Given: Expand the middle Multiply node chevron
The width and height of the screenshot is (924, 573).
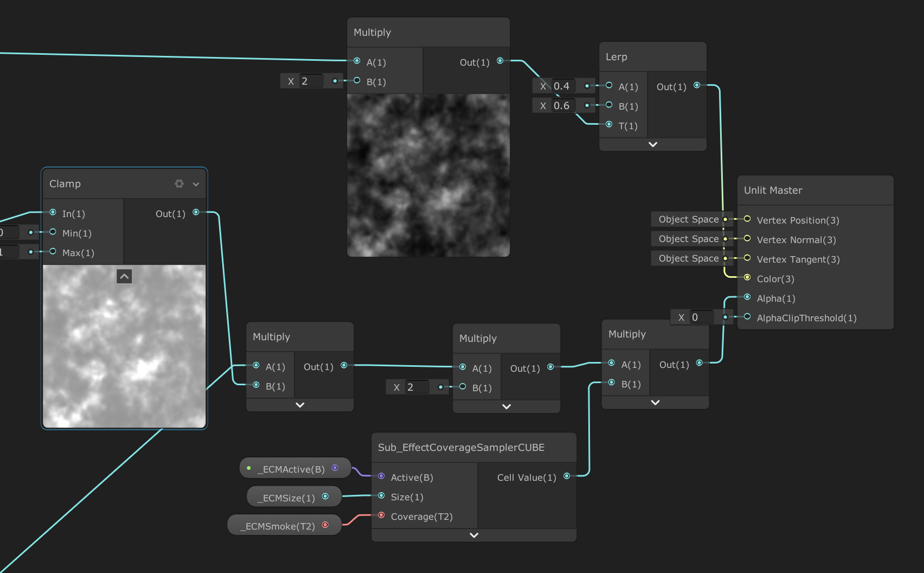Looking at the screenshot, I should (505, 406).
